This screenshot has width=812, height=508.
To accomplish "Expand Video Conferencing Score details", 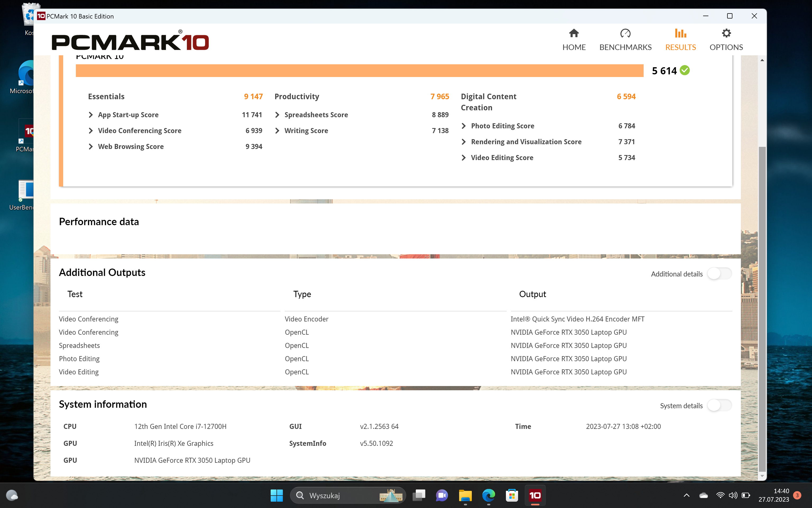I will pyautogui.click(x=91, y=131).
